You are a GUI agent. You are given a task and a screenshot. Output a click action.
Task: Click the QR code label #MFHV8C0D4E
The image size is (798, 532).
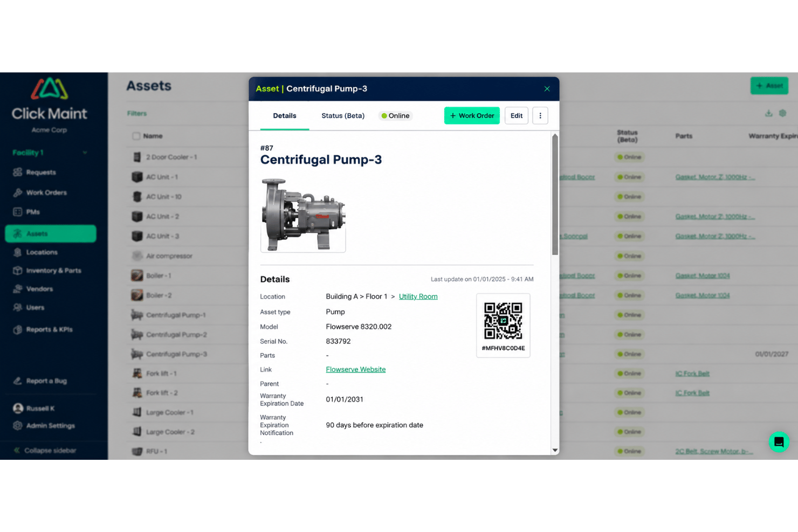click(503, 348)
